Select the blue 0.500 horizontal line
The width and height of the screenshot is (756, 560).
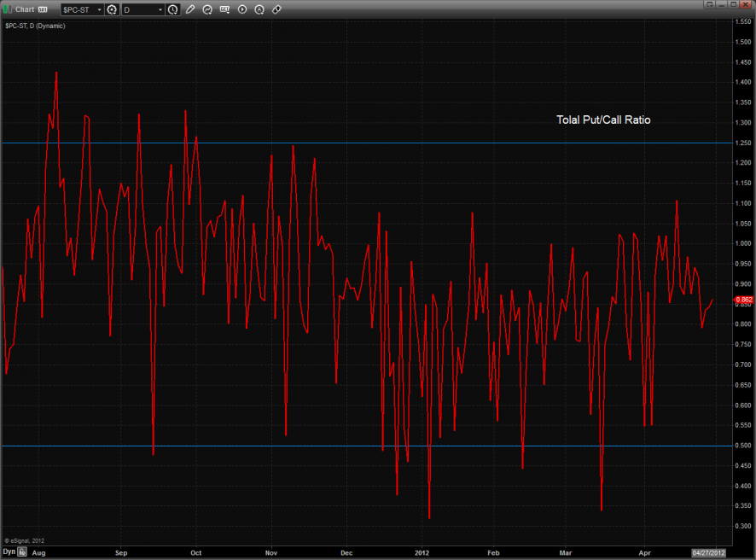(256, 446)
